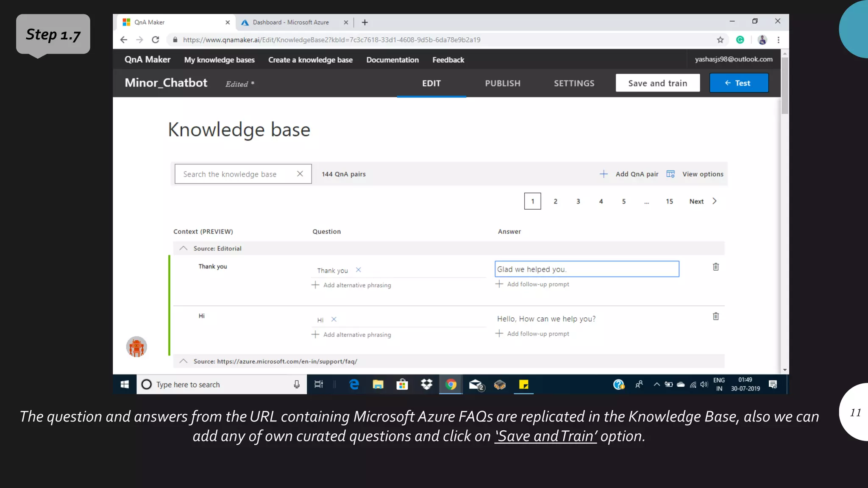Open Dropbox from the taskbar
The width and height of the screenshot is (868, 488).
point(426,384)
